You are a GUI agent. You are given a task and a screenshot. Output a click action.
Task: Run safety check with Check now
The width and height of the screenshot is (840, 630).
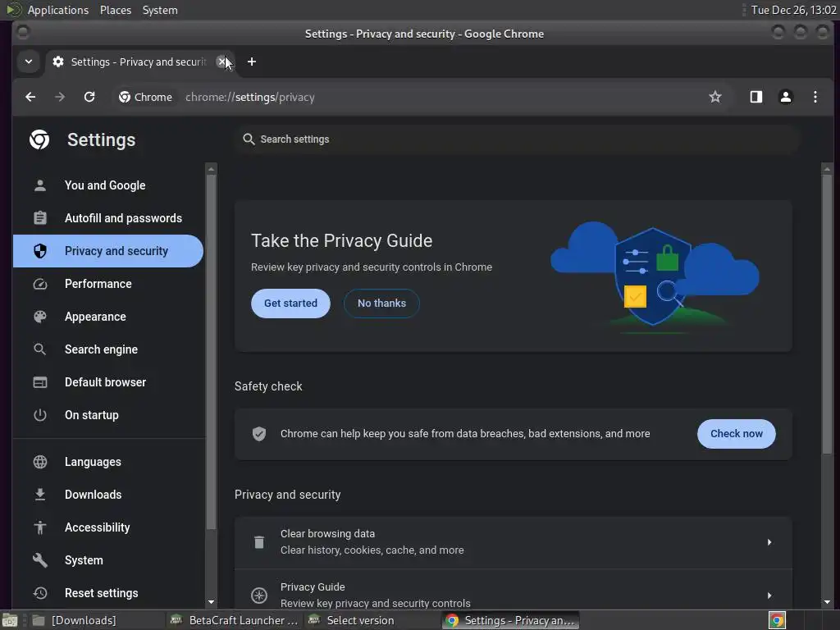[x=737, y=434]
